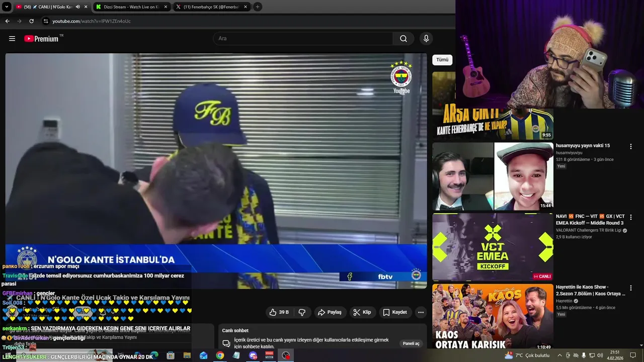Open options for husamyuyu yayın vakti 15
This screenshot has width=644, height=362.
[x=630, y=146]
